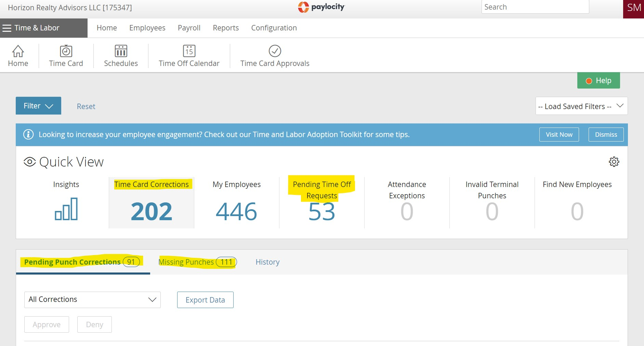The image size is (644, 346).
Task: Click the Deny button
Action: (94, 324)
